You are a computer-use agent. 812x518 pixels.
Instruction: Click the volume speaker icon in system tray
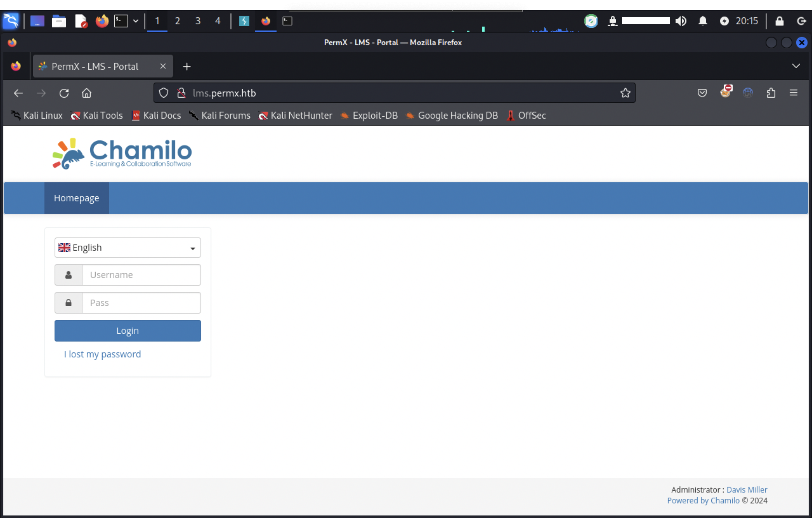click(x=681, y=21)
